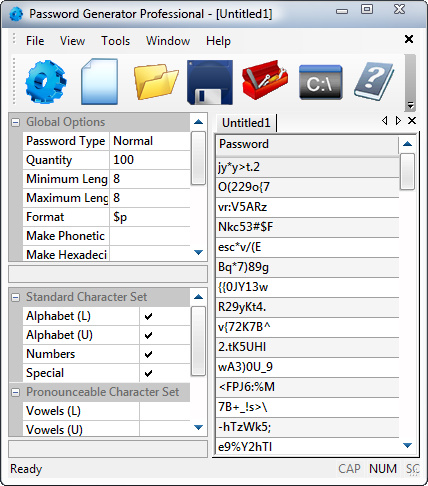Enable the Vowels (L) option
Screen dimensions: 428x486
165,411
